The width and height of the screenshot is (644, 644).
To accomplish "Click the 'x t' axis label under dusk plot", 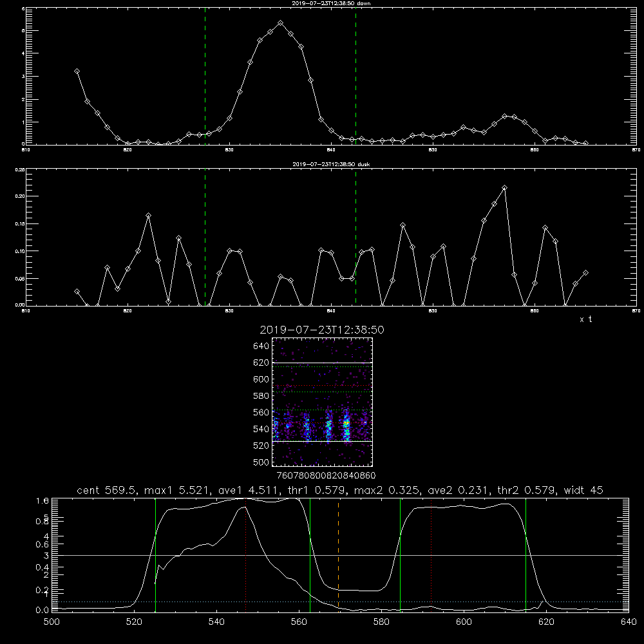I will pos(585,319).
